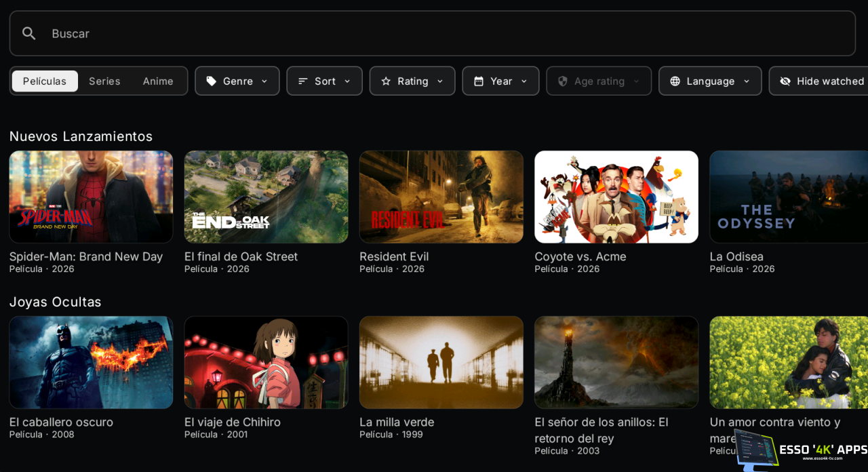Click the magnifying glass search icon
Image resolution: width=868 pixels, height=472 pixels.
(x=28, y=33)
